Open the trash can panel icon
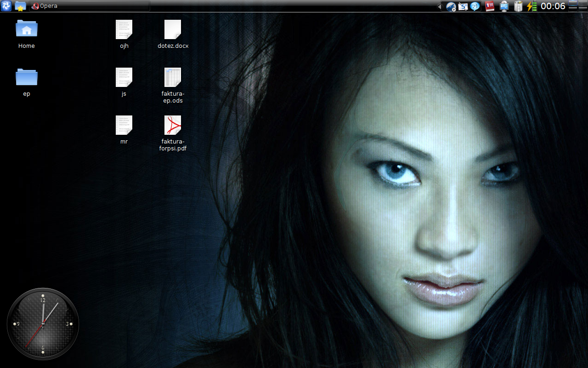Viewport: 588px width, 368px height. (518, 6)
